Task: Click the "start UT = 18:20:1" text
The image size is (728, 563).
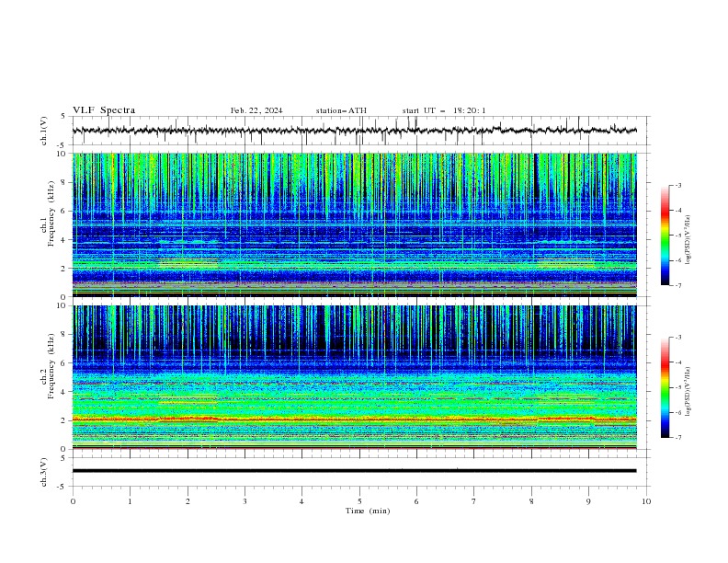Action: [x=444, y=110]
